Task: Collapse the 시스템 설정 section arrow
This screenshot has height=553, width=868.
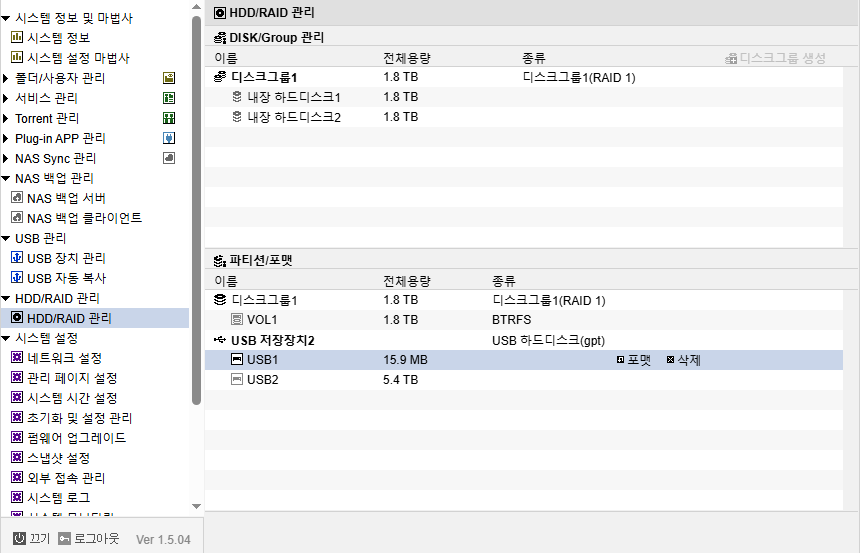Action: (x=6, y=338)
